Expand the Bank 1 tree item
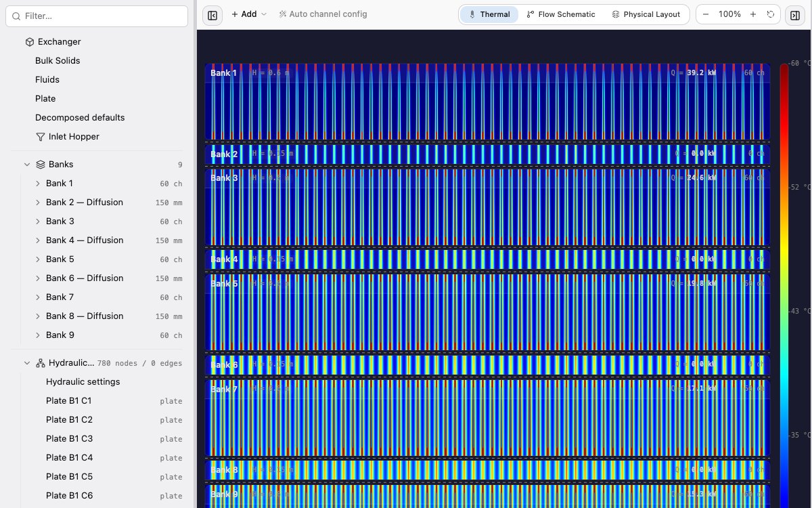Viewport: 812px width, 508px height. pyautogui.click(x=38, y=184)
